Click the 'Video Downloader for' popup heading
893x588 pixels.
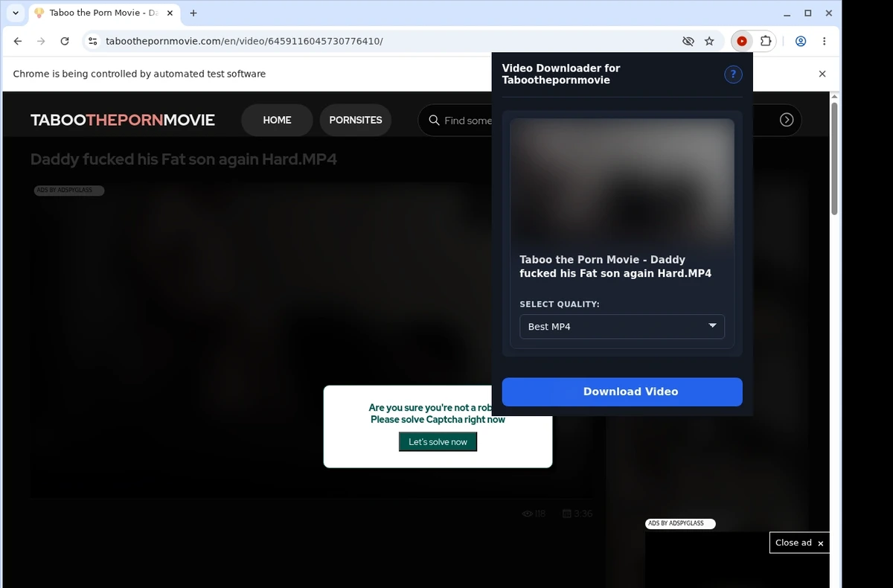[561, 74]
